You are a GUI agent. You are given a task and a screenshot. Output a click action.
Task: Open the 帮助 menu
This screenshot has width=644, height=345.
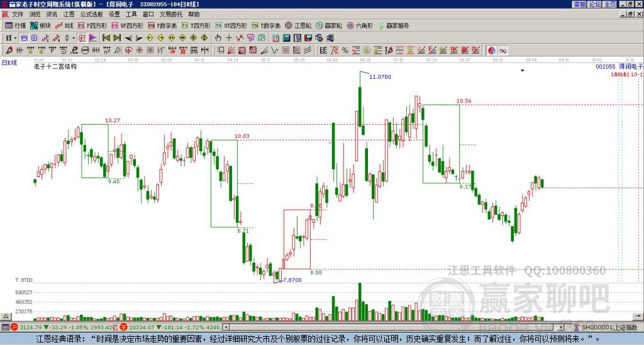click(x=194, y=14)
